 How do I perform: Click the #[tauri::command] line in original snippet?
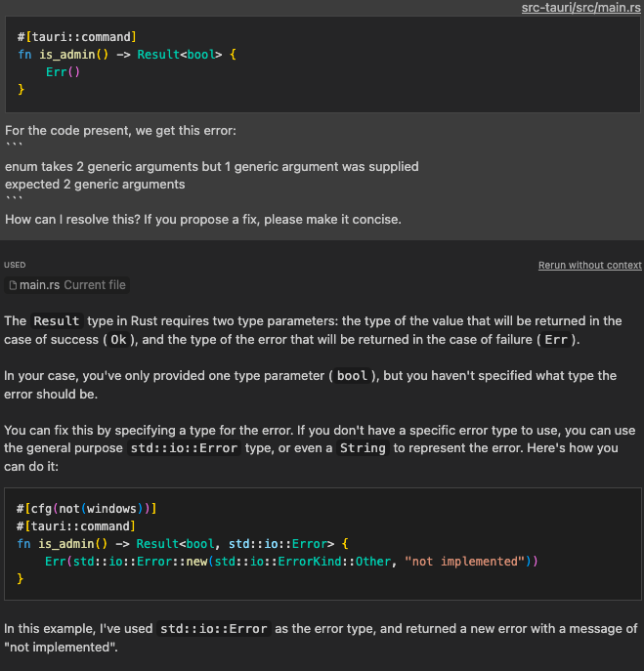(76, 37)
